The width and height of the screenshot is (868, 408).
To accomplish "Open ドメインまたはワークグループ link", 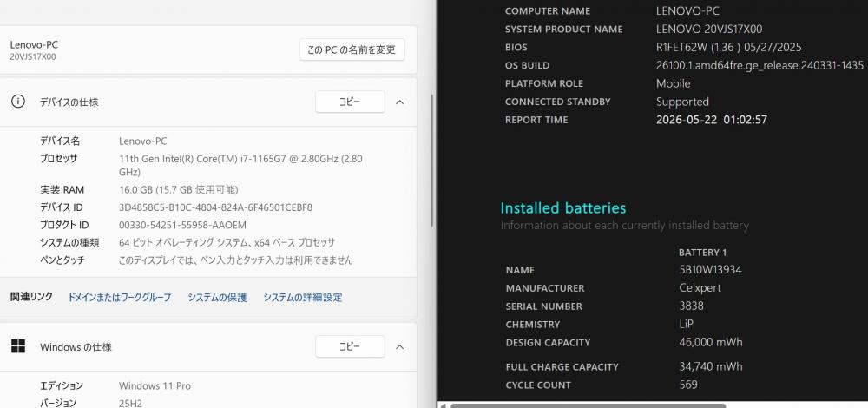I will click(120, 297).
